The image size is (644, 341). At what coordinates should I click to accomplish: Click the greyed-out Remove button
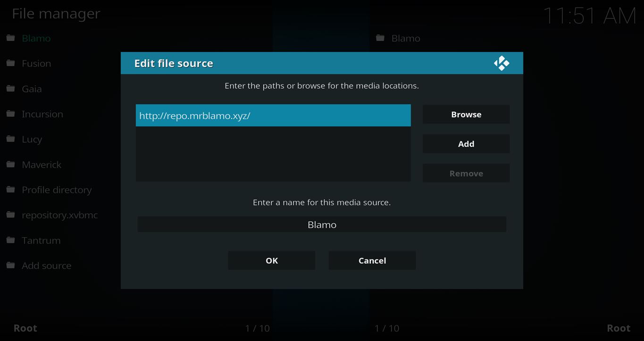[466, 173]
